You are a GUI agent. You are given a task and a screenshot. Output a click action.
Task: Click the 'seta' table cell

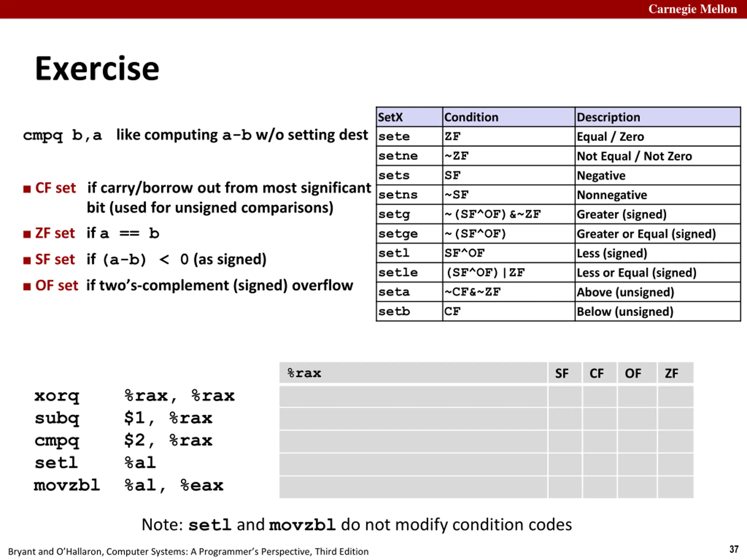point(409,292)
